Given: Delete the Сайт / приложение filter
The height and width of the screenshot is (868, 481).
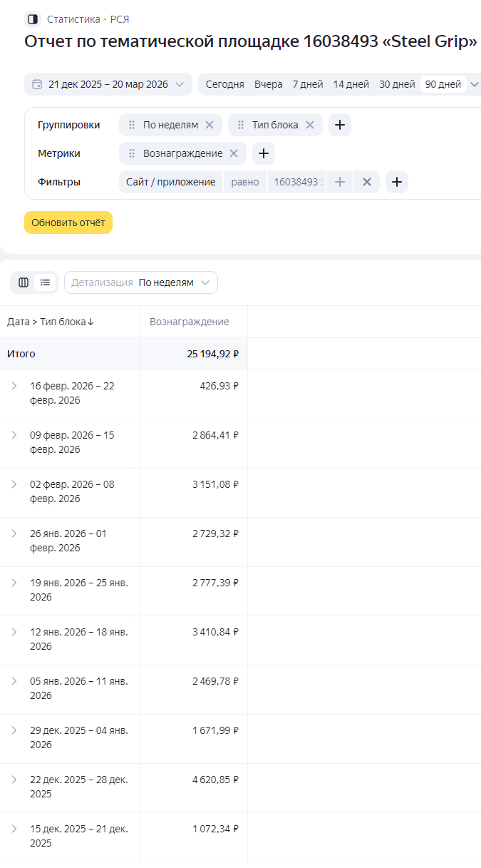Looking at the screenshot, I should 367,182.
